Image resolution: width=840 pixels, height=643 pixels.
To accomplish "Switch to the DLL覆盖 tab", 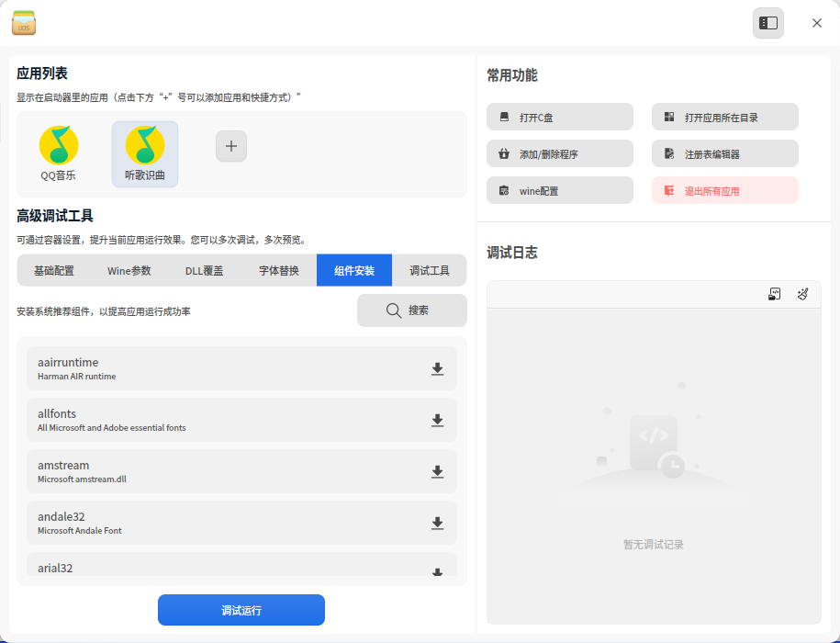I will [204, 271].
